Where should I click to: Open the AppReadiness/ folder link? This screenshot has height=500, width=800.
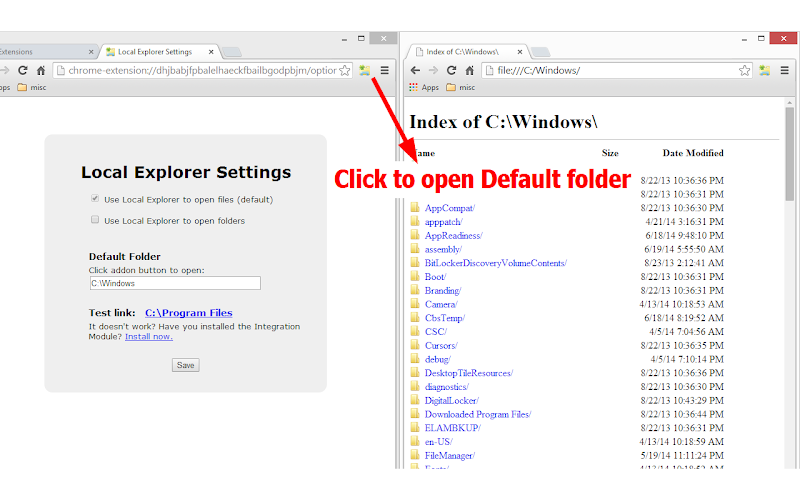tap(453, 235)
